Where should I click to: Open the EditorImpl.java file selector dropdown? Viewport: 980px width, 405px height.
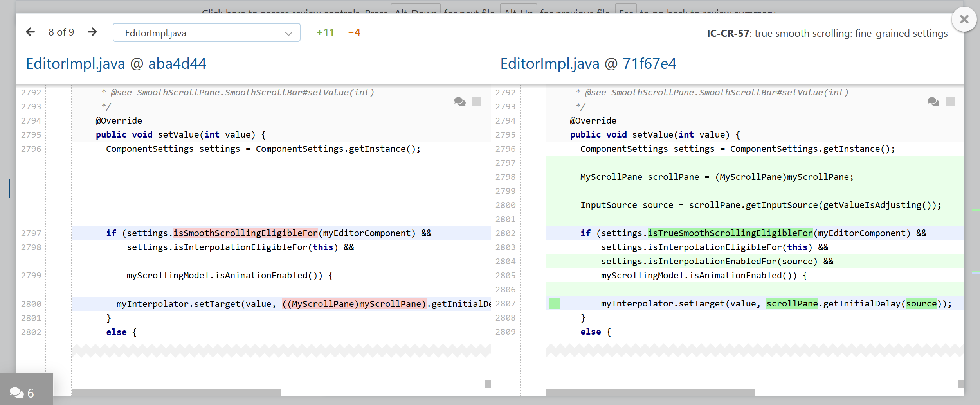click(x=206, y=33)
